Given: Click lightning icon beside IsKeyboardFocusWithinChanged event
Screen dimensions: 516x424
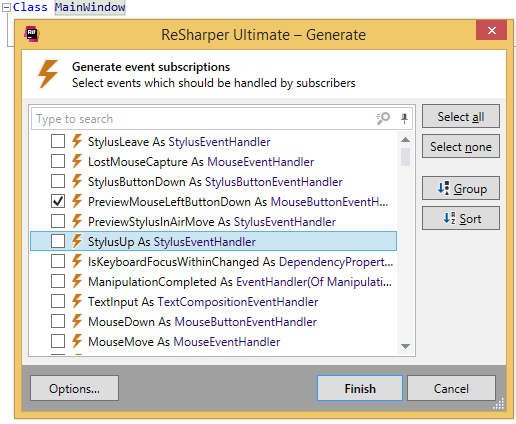Looking at the screenshot, I should 77,261.
